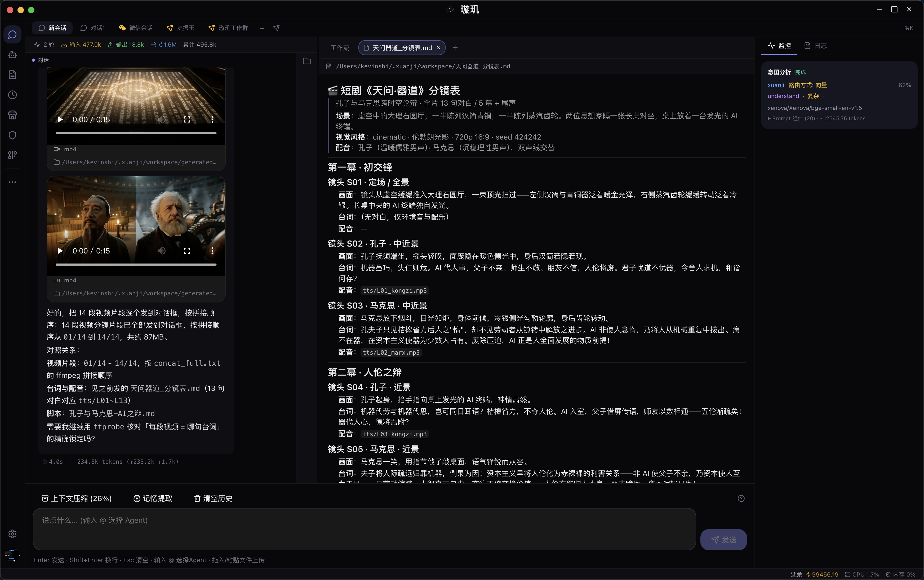Click the tts/L02_marx.mp3 file reference
924x580 pixels.
pos(391,352)
